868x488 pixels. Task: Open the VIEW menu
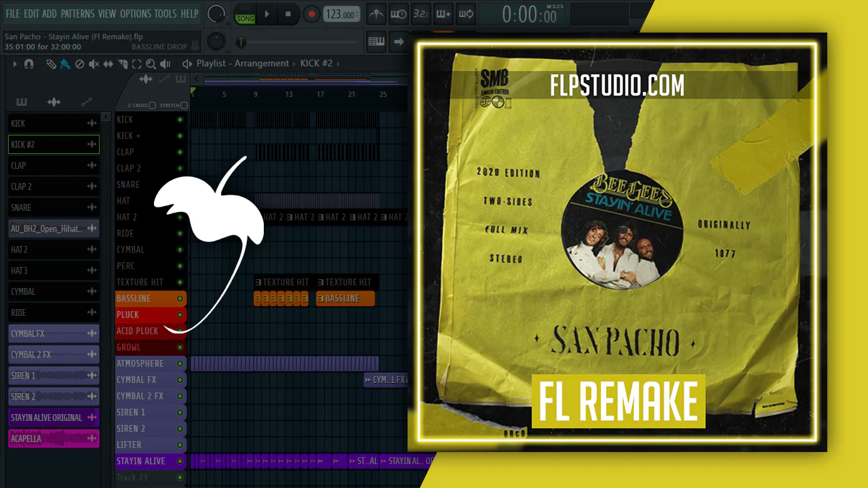tap(107, 14)
